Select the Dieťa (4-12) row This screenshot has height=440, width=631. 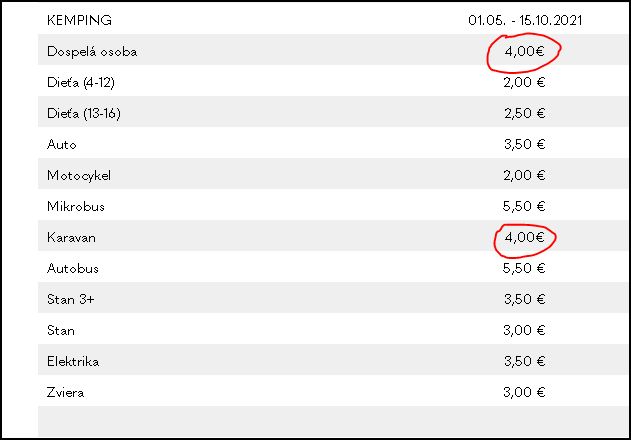point(332,82)
